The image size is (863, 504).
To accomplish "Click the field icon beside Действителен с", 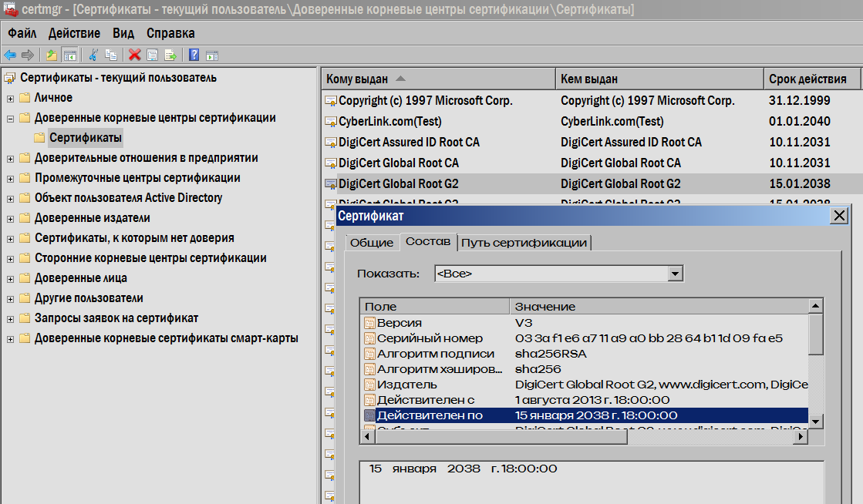I will (370, 400).
